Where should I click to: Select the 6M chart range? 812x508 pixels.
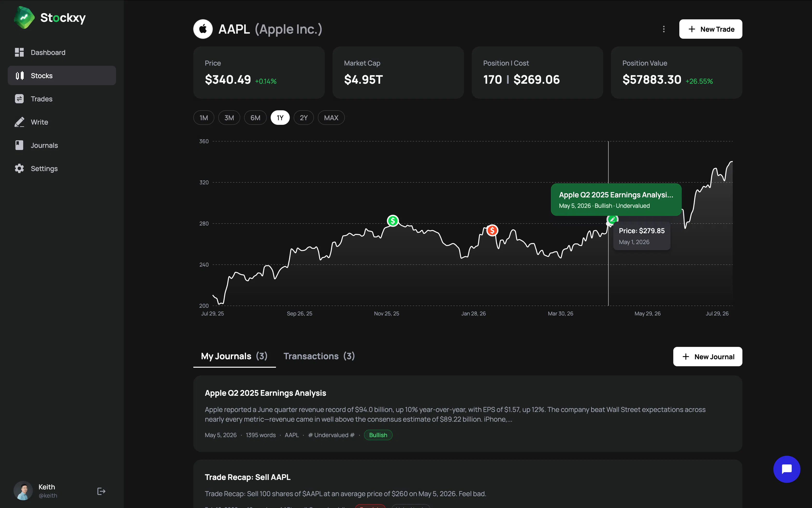tap(255, 118)
